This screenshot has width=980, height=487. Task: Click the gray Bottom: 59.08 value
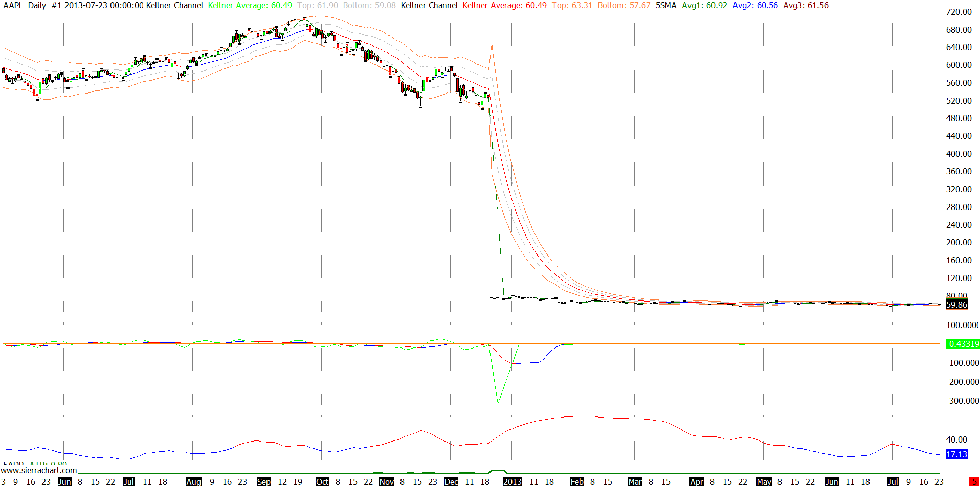[369, 5]
